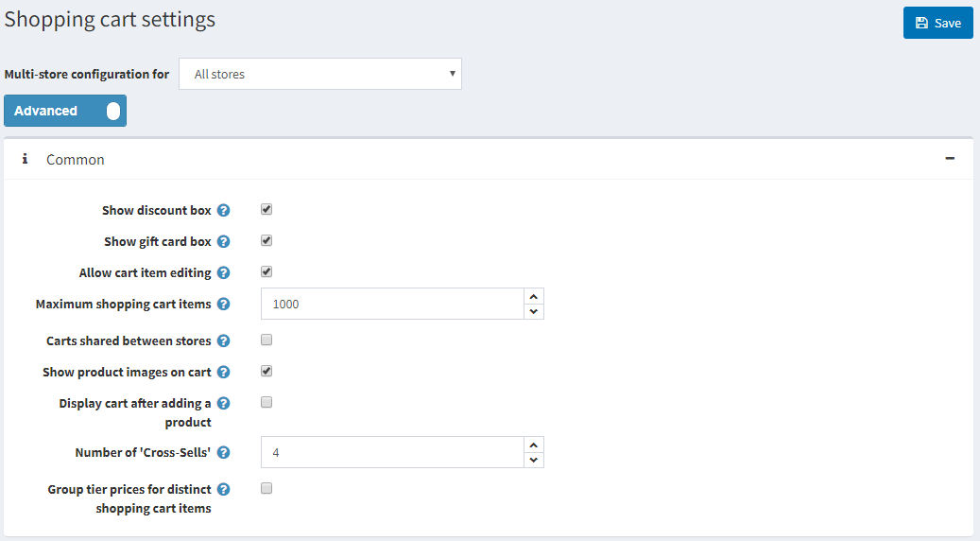Click help icon beside Show gift card box
Viewport: 980px width, 541px height.
coord(224,242)
